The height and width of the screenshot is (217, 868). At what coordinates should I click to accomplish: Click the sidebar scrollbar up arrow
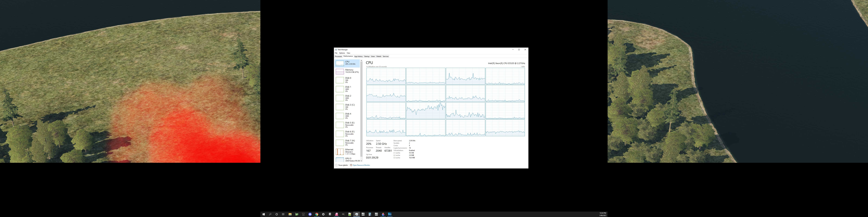pyautogui.click(x=362, y=61)
